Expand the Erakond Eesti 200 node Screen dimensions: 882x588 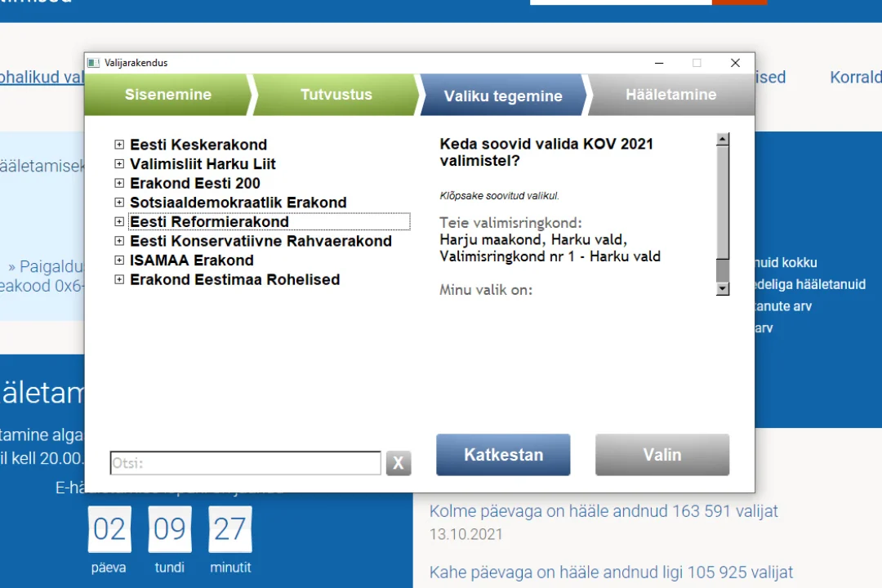tap(119, 183)
